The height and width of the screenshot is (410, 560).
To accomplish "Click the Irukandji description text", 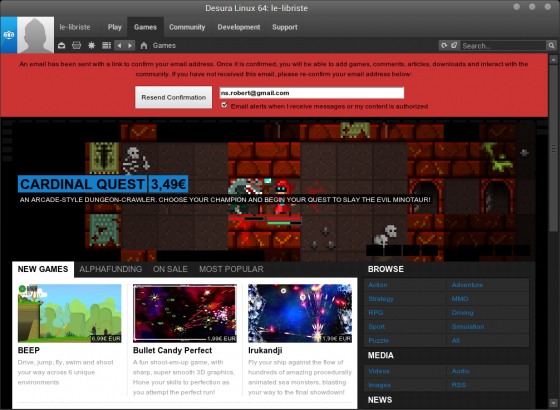I will [x=300, y=378].
